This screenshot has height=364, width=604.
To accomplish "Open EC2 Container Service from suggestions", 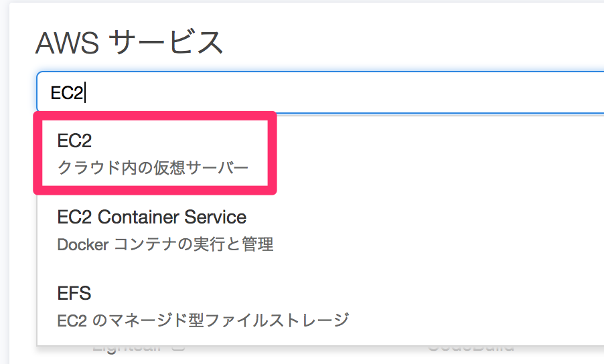I will pos(321,230).
